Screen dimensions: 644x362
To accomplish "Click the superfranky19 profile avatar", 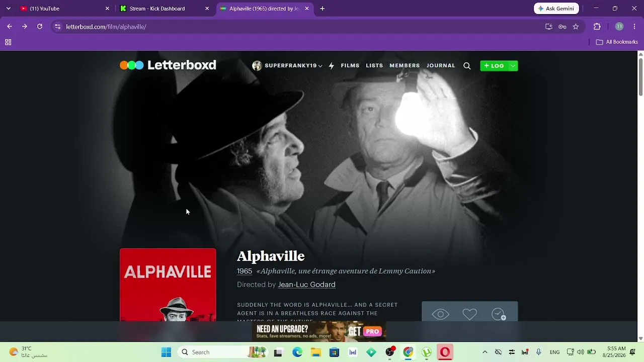I will click(x=257, y=66).
